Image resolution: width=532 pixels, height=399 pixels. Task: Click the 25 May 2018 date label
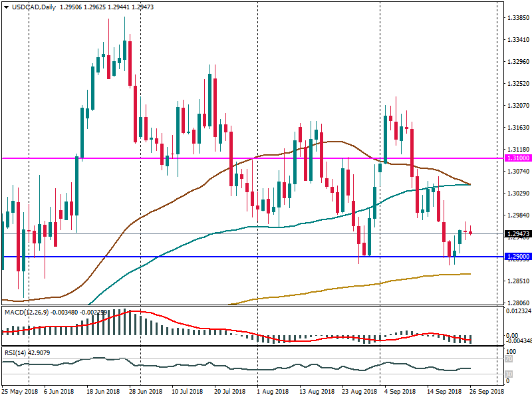tap(20, 392)
